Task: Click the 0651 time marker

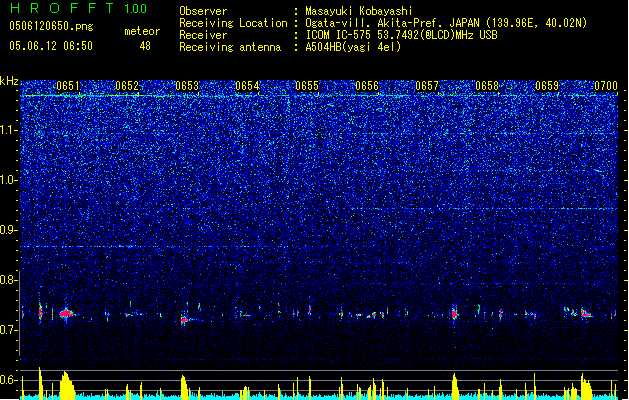Action: 68,86
